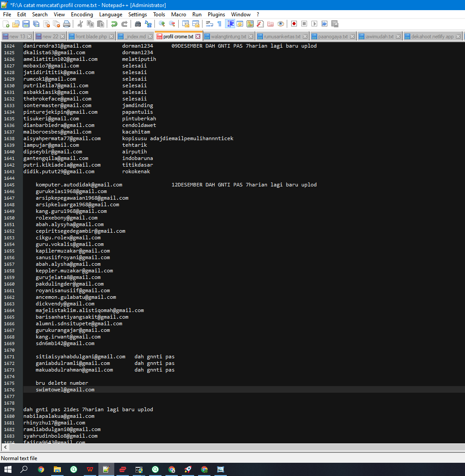This screenshot has width=465, height=476.
Task: Switch to the rumusankertas.txt tab
Action: coord(282,37)
